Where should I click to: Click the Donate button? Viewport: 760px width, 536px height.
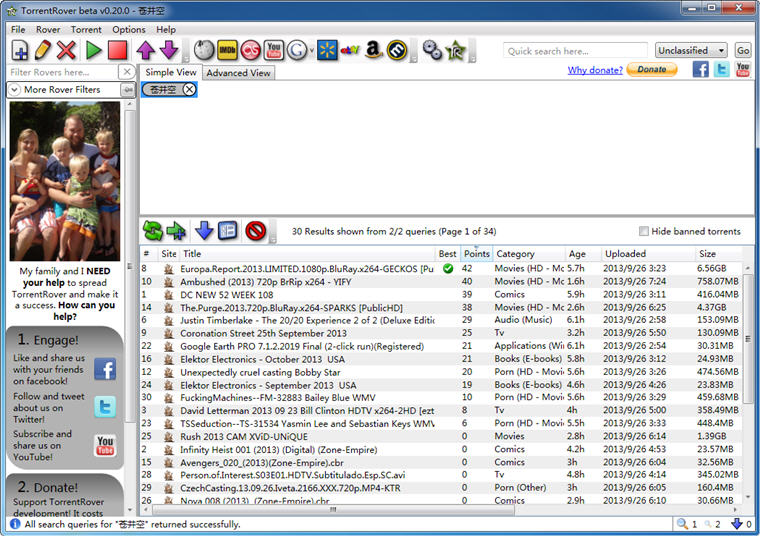652,69
